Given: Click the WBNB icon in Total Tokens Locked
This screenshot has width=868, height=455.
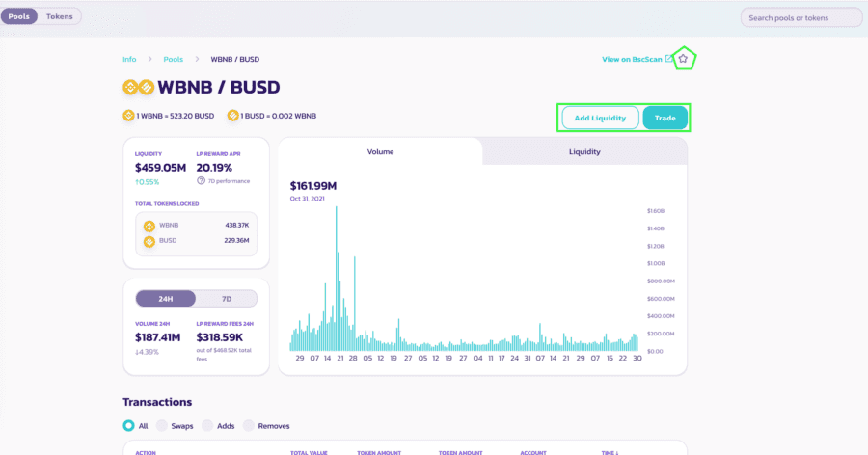Looking at the screenshot, I should coord(149,226).
